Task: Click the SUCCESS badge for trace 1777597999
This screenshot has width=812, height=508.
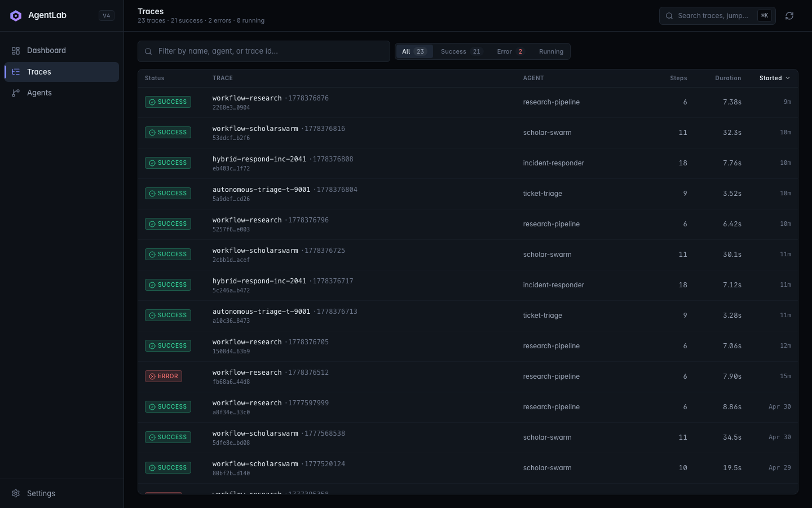Action: tap(168, 407)
